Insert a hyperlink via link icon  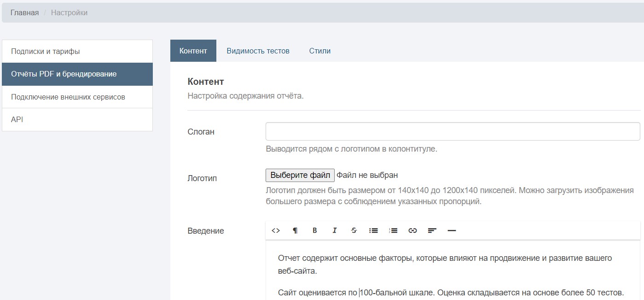tap(412, 230)
